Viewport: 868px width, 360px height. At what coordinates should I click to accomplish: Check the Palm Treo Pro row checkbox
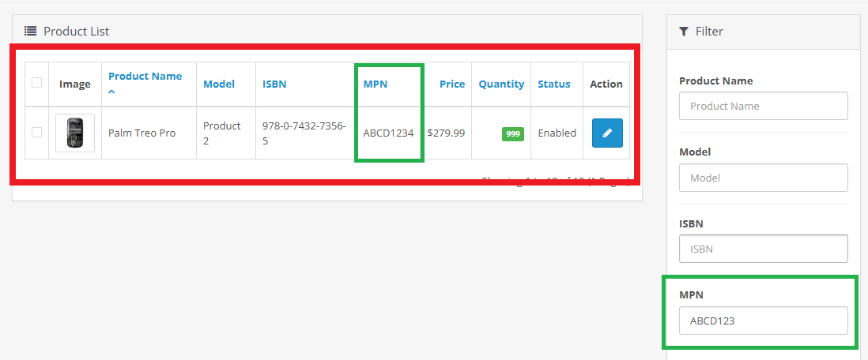click(x=36, y=133)
